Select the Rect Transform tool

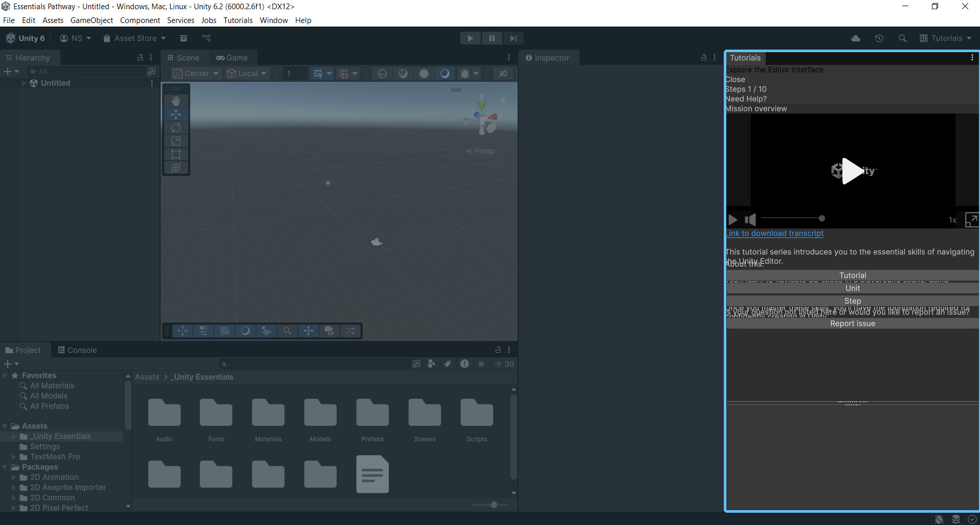[x=176, y=154]
